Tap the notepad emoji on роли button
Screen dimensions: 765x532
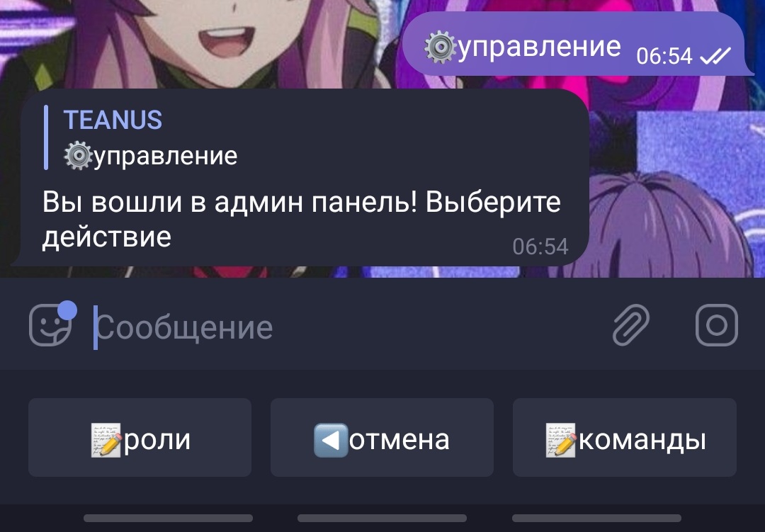106,440
